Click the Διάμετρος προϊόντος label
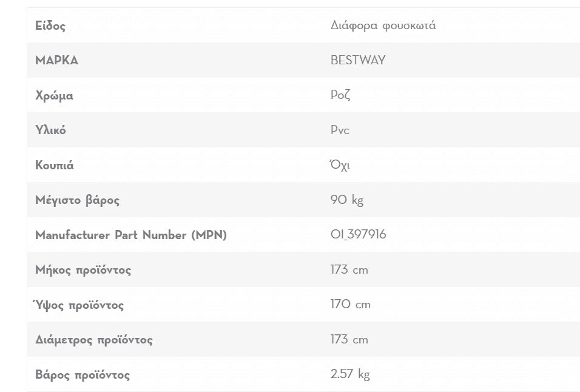This screenshot has width=580, height=392. tap(93, 340)
